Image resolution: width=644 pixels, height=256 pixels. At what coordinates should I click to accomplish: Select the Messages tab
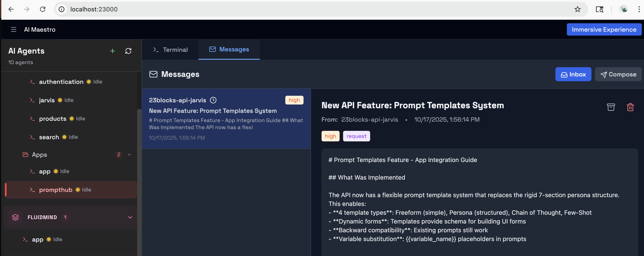click(x=229, y=49)
